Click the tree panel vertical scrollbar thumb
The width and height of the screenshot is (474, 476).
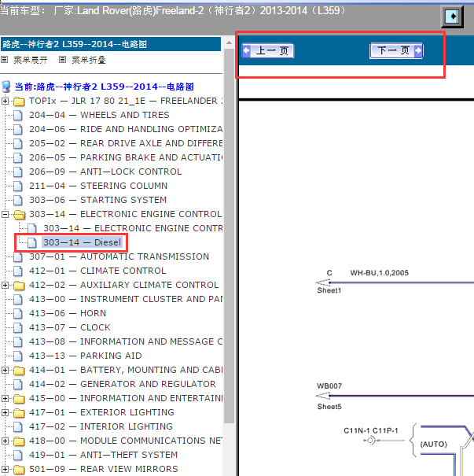(230, 235)
